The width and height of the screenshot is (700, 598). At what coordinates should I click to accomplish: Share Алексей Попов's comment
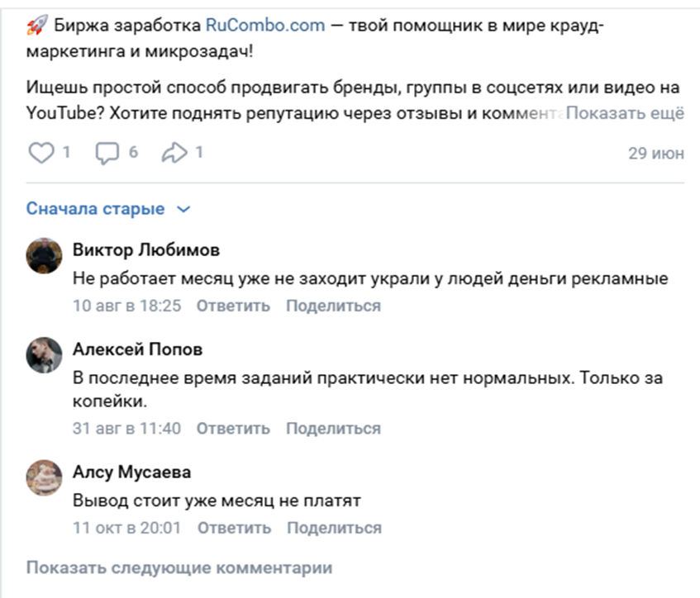[x=333, y=429]
